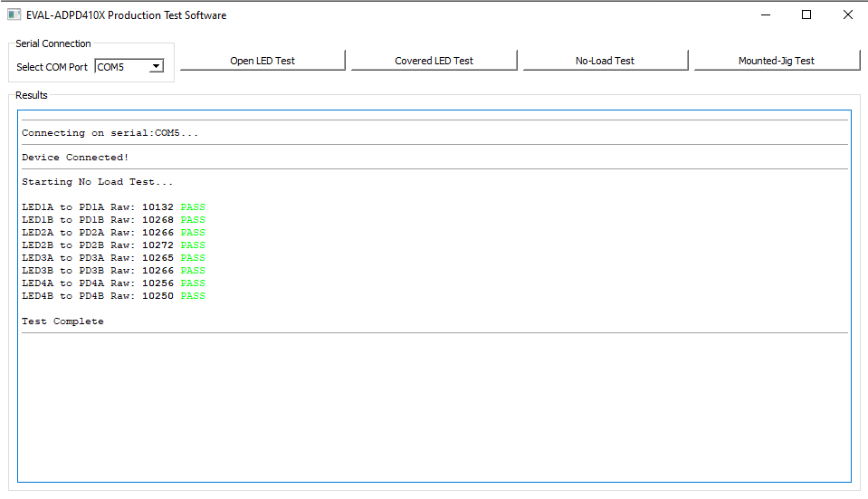The image size is (868, 499).
Task: Click the application icon in title bar
Action: coord(14,14)
